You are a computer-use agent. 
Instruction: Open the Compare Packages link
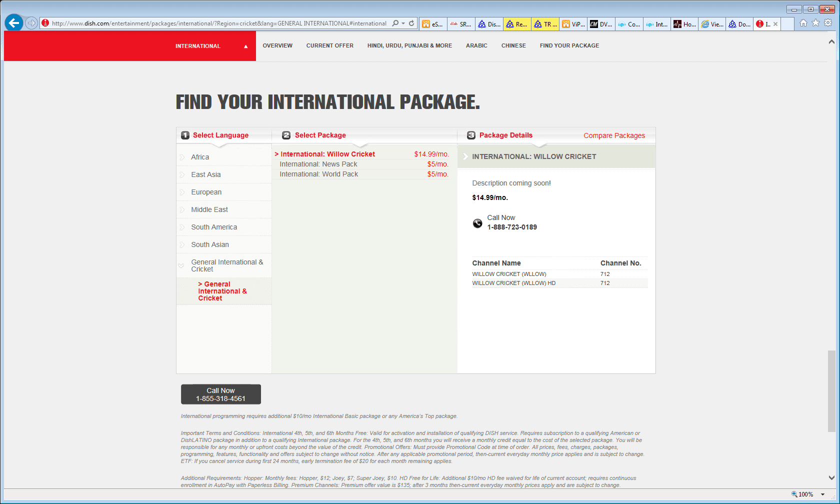614,135
